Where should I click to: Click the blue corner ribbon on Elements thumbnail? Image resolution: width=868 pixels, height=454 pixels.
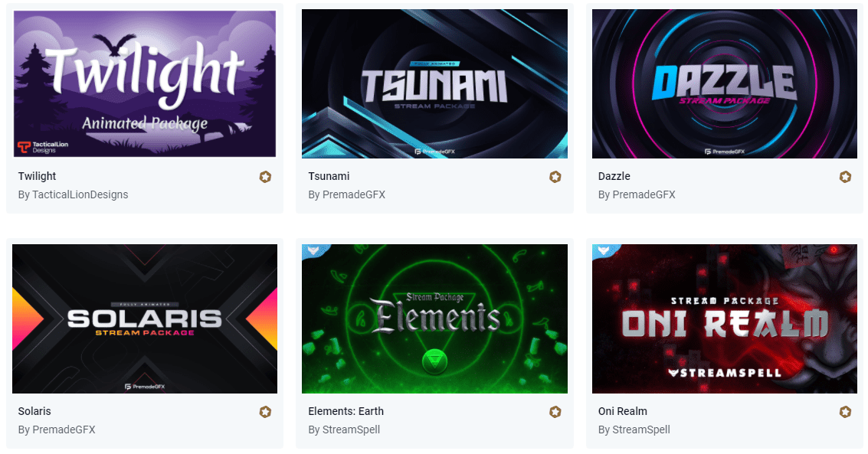tap(313, 250)
